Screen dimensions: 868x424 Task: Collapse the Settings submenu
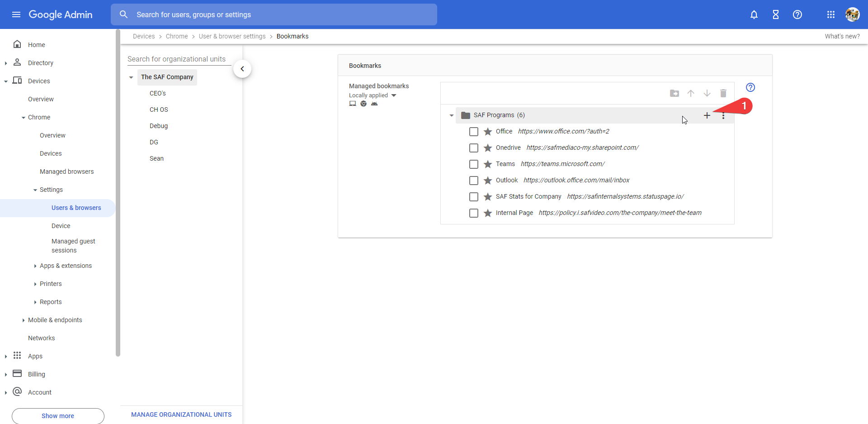35,190
